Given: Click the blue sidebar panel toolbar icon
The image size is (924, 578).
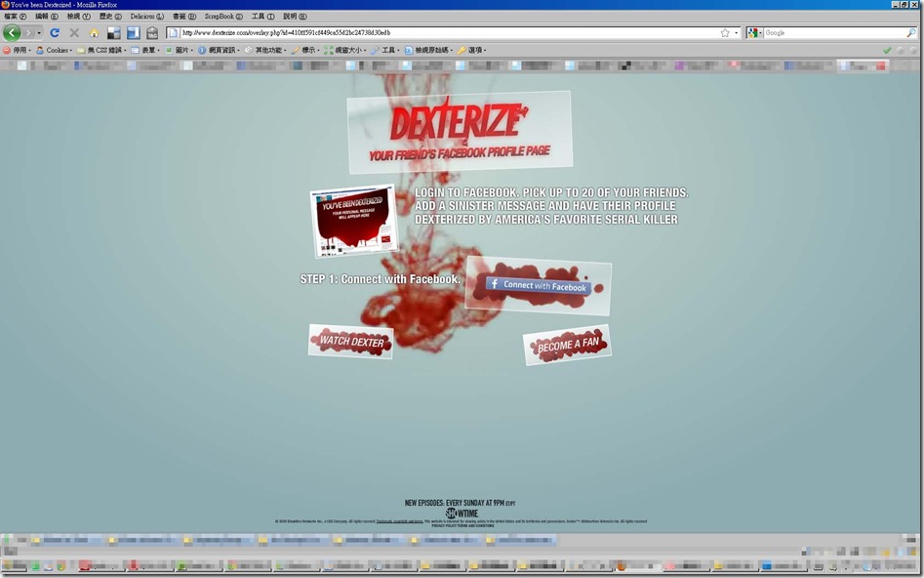Looking at the screenshot, I should click(133, 32).
